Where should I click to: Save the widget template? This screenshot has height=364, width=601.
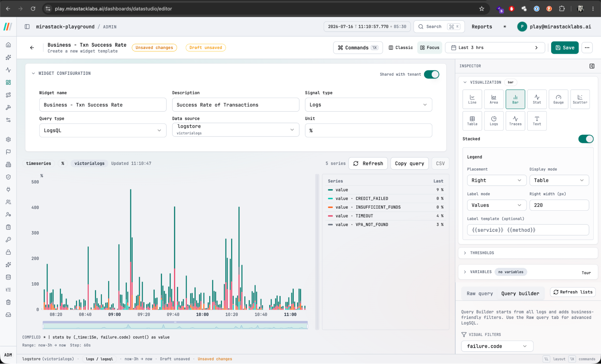pos(564,47)
